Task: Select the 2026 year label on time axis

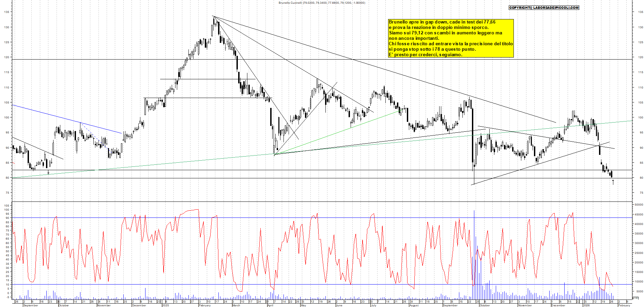Action: pyautogui.click(x=586, y=305)
